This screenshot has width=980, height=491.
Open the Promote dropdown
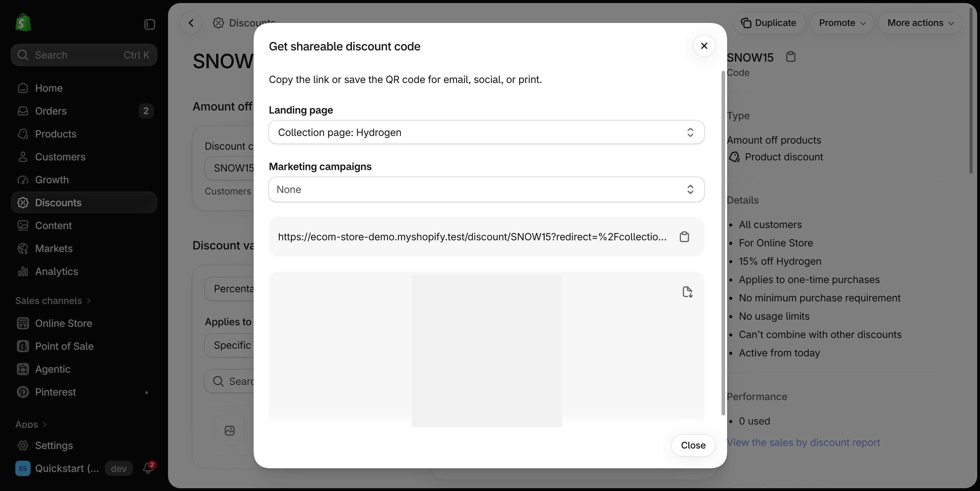pos(842,23)
